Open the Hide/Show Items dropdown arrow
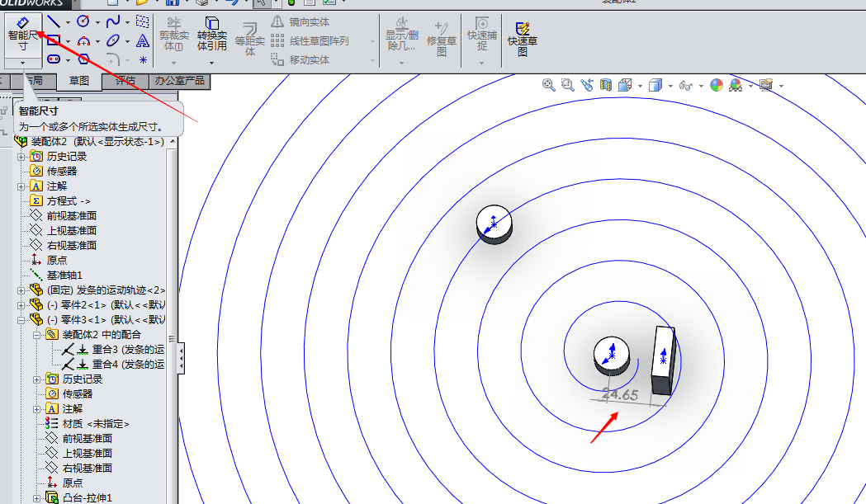This screenshot has height=504, width=866. point(701,86)
